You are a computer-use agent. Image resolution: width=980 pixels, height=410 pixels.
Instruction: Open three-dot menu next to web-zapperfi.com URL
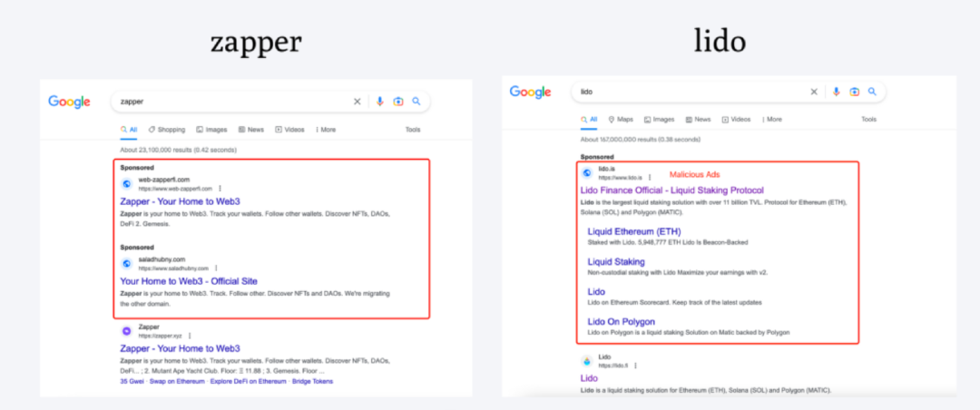[220, 189]
